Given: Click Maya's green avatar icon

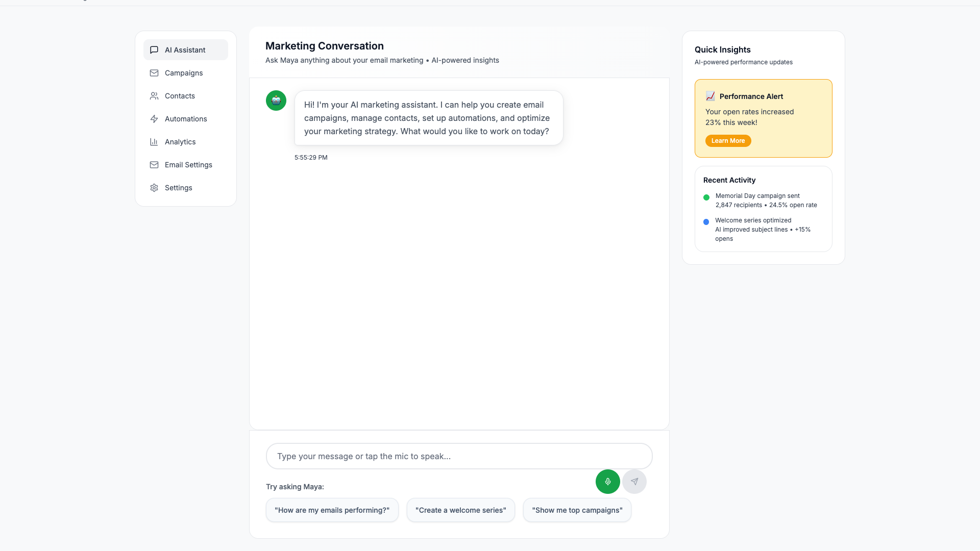Looking at the screenshot, I should point(276,101).
